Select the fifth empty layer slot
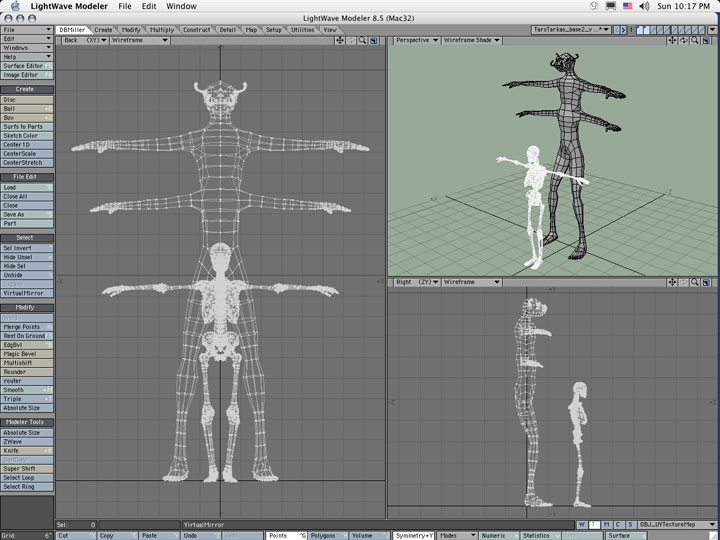The image size is (720, 540). coord(667,30)
